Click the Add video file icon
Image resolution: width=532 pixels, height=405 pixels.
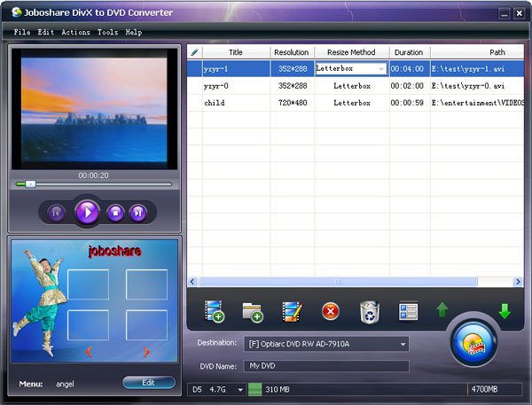(215, 311)
